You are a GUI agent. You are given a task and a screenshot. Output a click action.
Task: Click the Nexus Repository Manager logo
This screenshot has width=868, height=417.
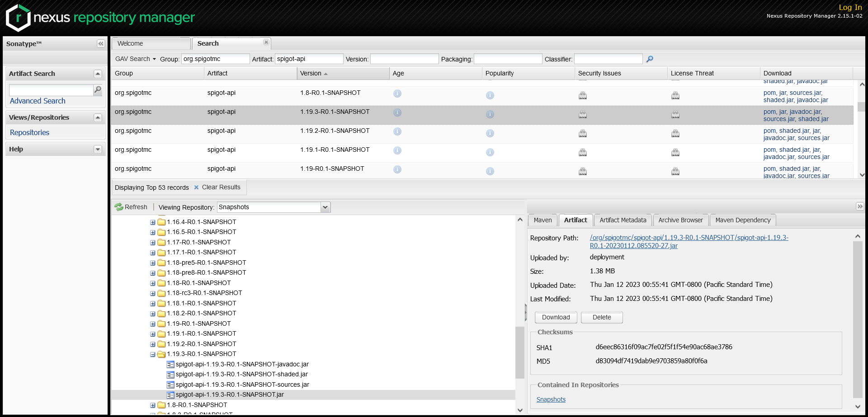coord(99,18)
